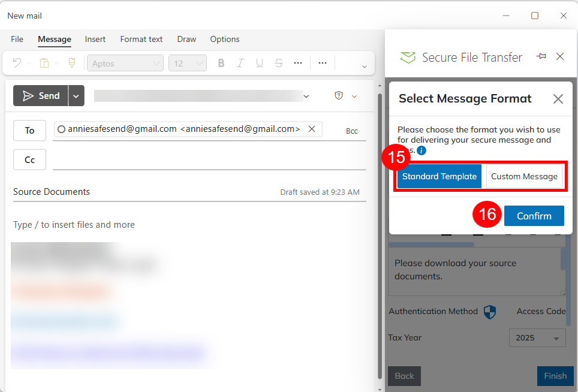
Task: Toggle strikethrough formatting
Action: (x=279, y=63)
